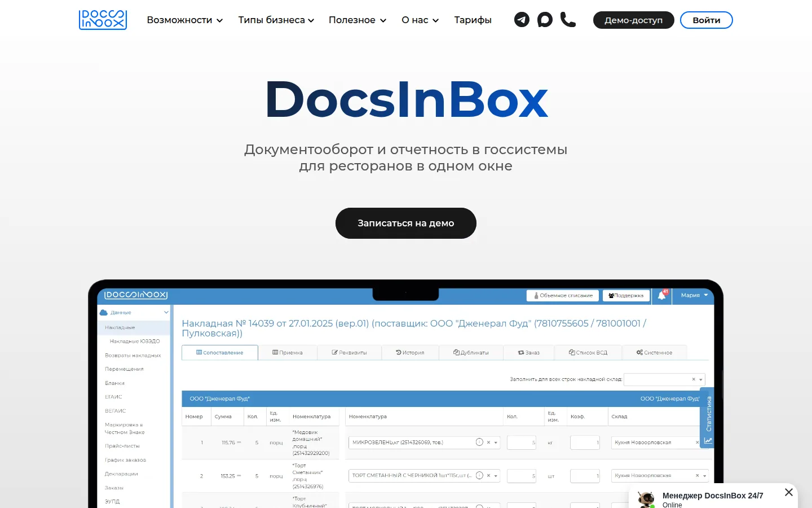Click the Войти button
The image size is (812, 508).
tap(707, 20)
